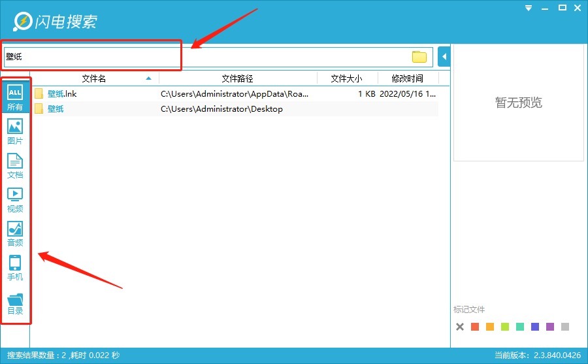The width and height of the screenshot is (588, 364).
Task: Mark file with the blue color swatch
Action: point(534,327)
